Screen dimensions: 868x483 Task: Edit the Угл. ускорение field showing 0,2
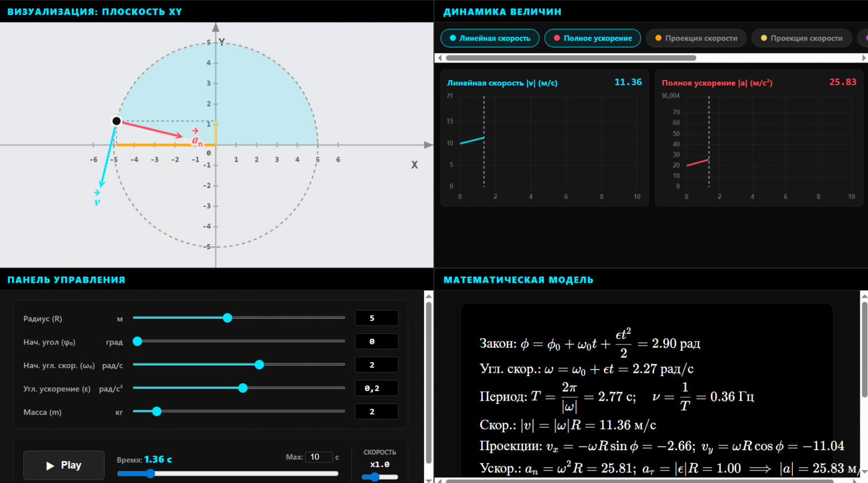[377, 388]
